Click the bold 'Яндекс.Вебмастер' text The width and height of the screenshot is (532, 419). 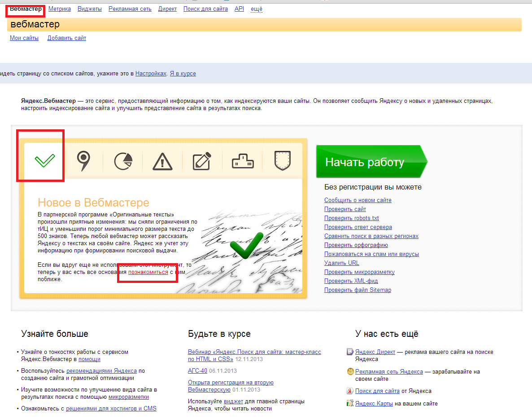tap(48, 101)
